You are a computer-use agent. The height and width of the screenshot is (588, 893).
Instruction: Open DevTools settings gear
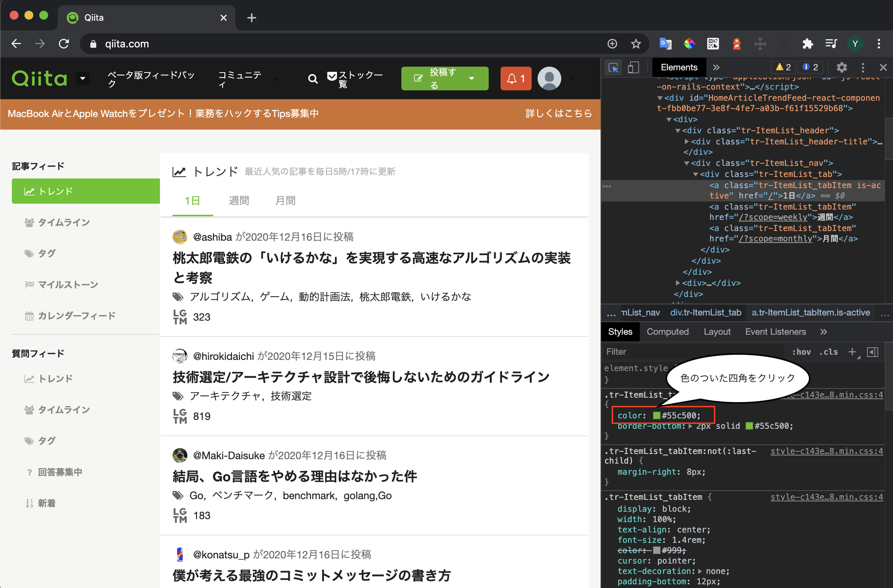click(x=842, y=67)
